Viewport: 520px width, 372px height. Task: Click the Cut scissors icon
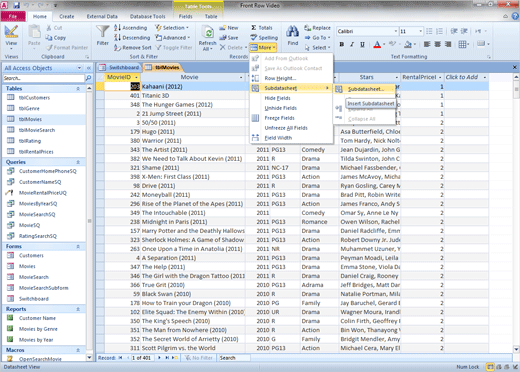click(49, 28)
